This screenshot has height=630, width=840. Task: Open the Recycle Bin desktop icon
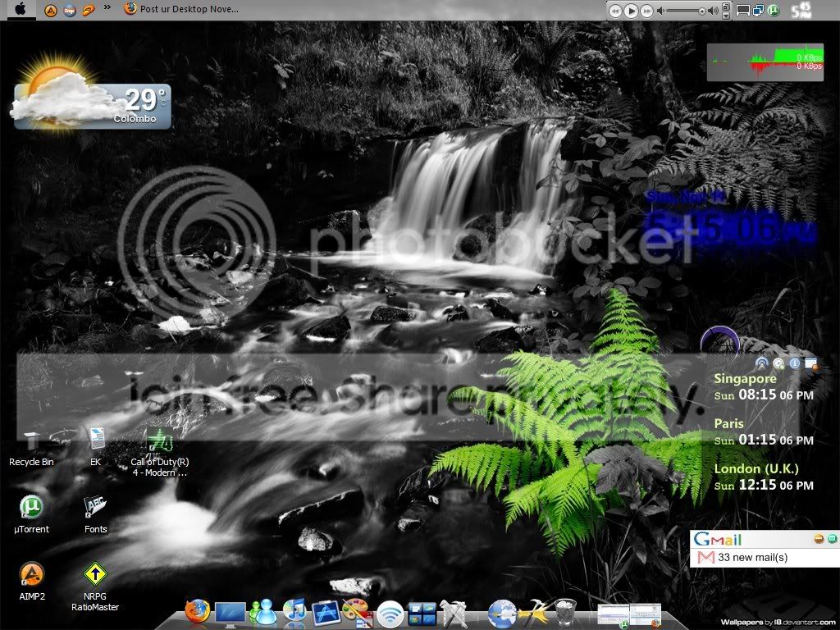click(31, 447)
